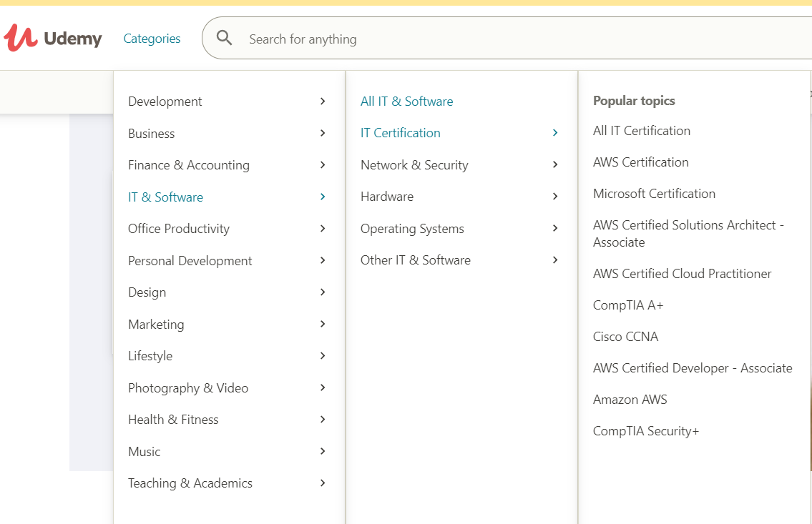Select the Business category
The height and width of the screenshot is (524, 812).
click(151, 134)
